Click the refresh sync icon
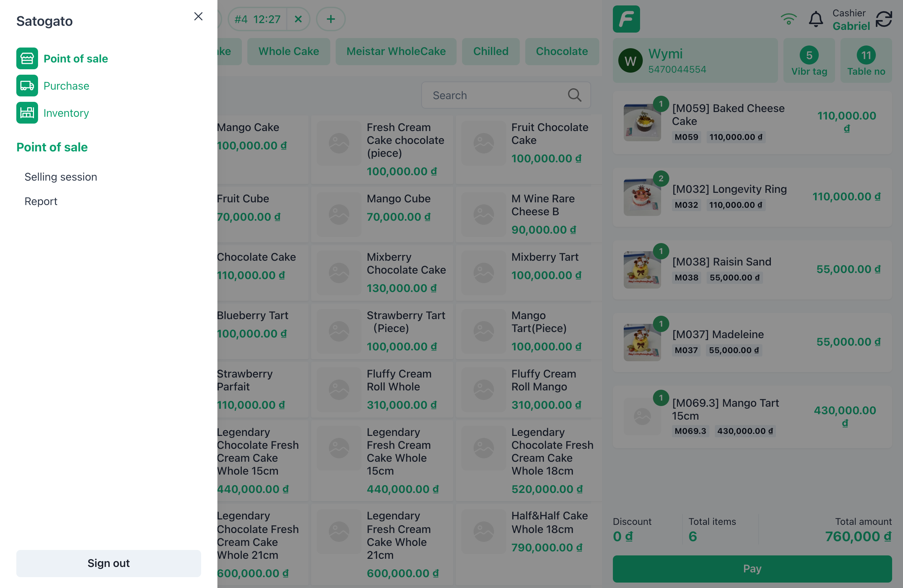Image resolution: width=903 pixels, height=588 pixels. pos(884,19)
